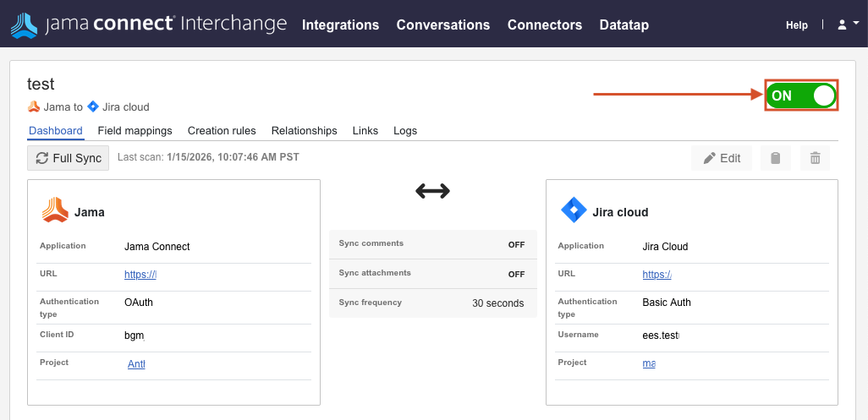Click the small Jira icon under title

pyautogui.click(x=93, y=106)
